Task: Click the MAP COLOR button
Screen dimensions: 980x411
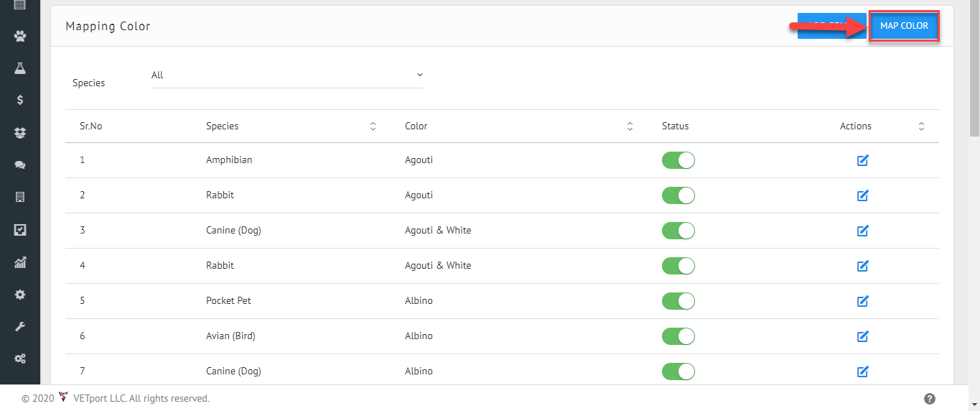Action: pos(904,26)
